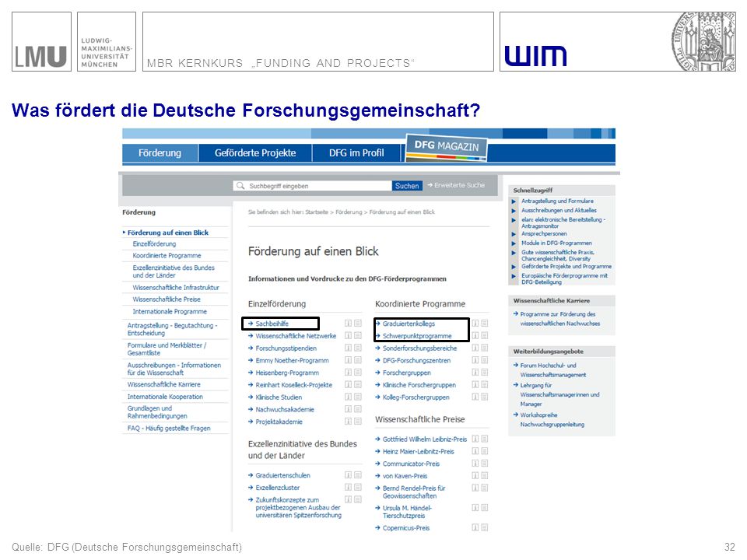Open the forms icon beside Sachbeihilfe

click(358, 324)
